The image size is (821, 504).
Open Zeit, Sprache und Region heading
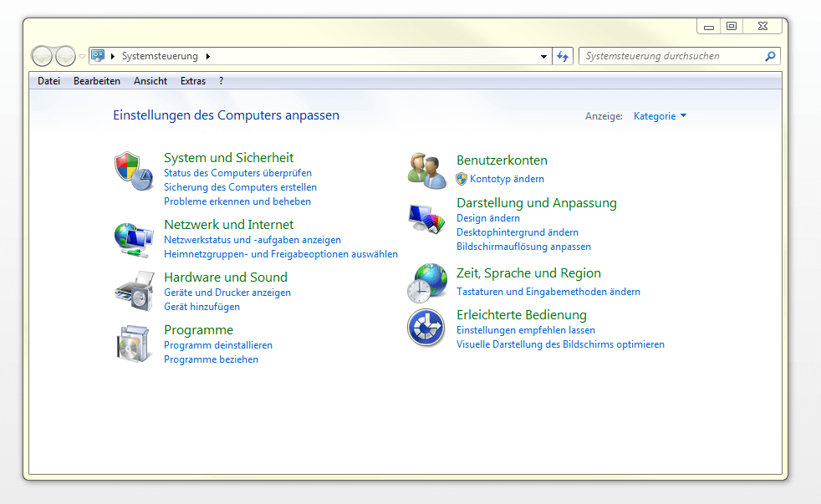point(528,273)
